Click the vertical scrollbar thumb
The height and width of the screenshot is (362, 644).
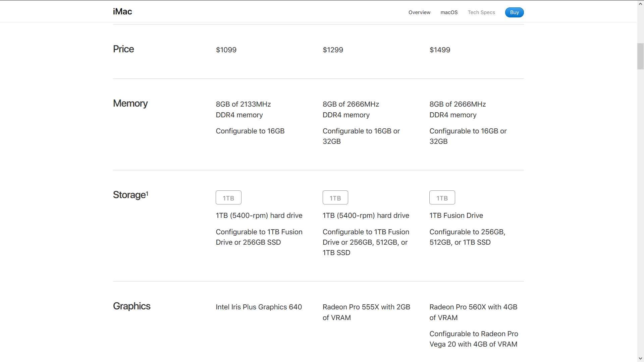pyautogui.click(x=641, y=56)
